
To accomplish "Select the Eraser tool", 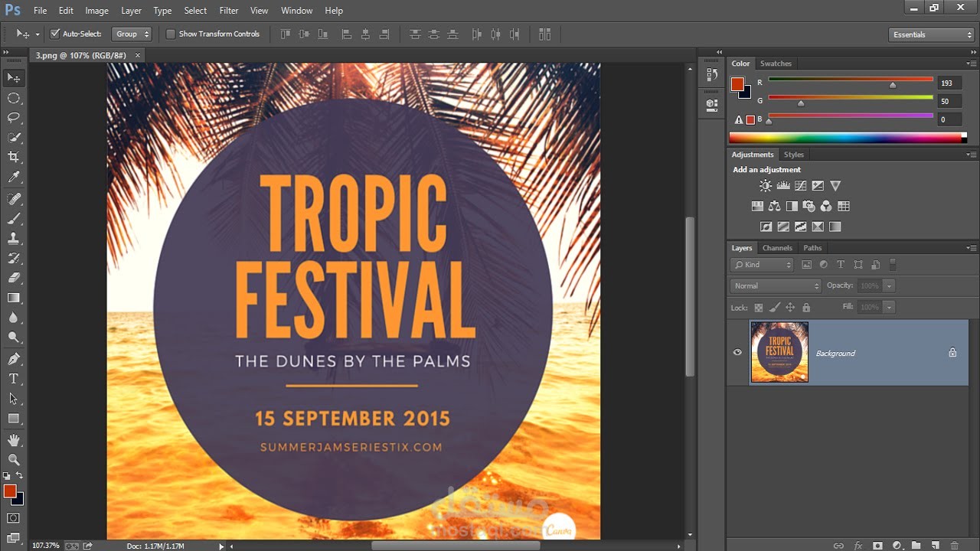I will pyautogui.click(x=14, y=278).
